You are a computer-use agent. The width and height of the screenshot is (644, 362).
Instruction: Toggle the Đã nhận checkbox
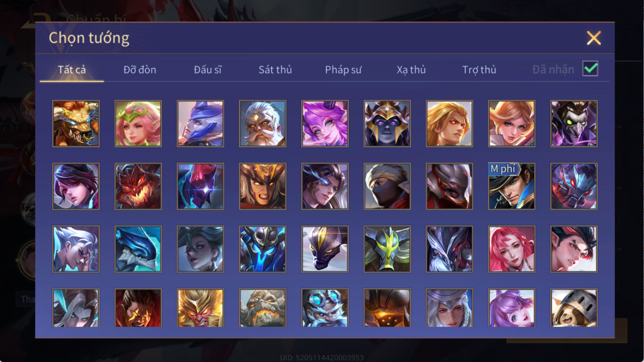pos(590,69)
